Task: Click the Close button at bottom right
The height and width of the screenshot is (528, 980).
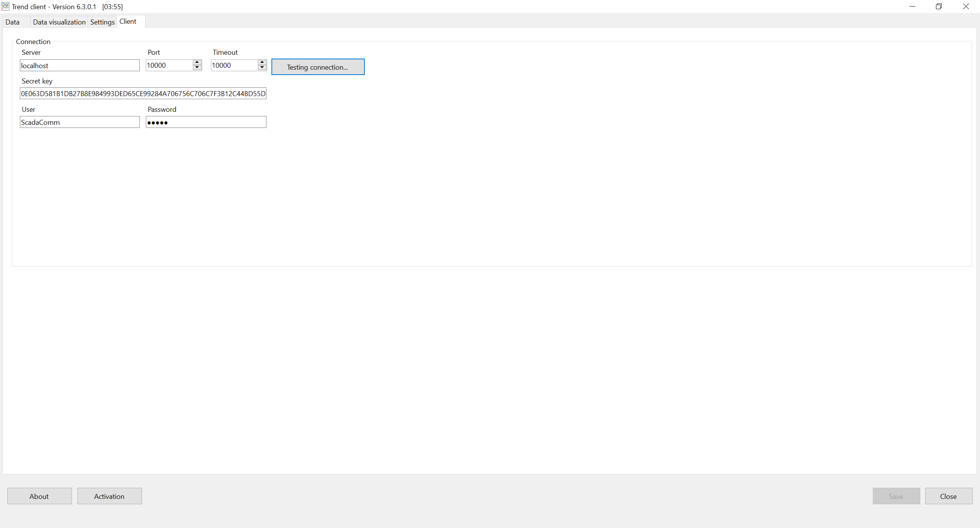Action: [948, 496]
